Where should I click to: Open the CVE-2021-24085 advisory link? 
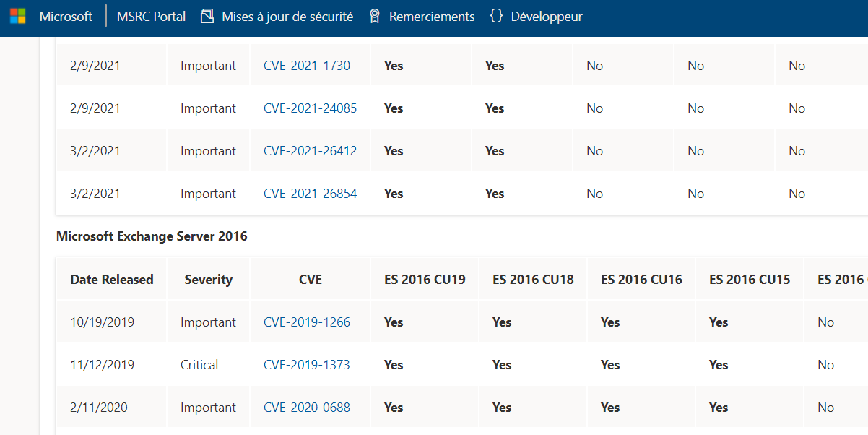[x=310, y=108]
